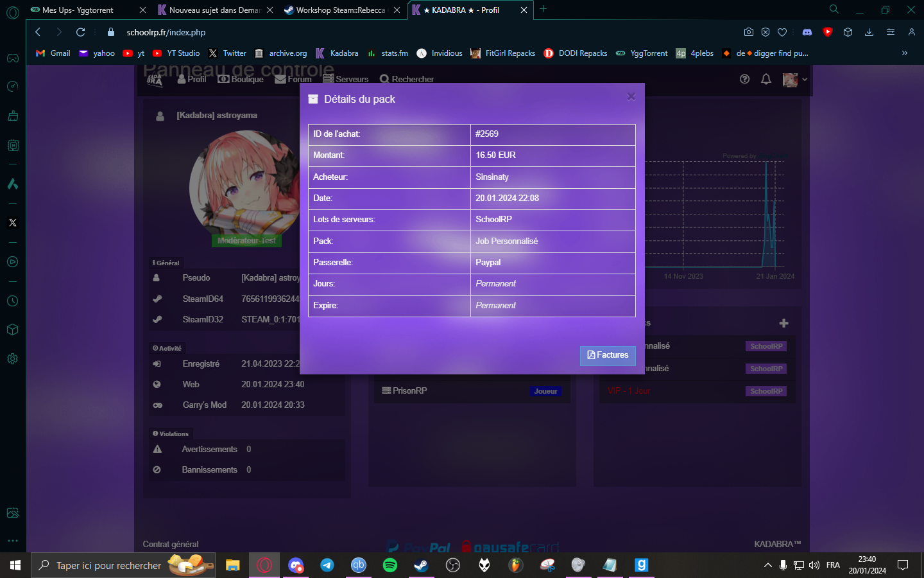Screen dimensions: 924x578
Task: Open GX Control speedometer in sidebar
Action: click(13, 87)
